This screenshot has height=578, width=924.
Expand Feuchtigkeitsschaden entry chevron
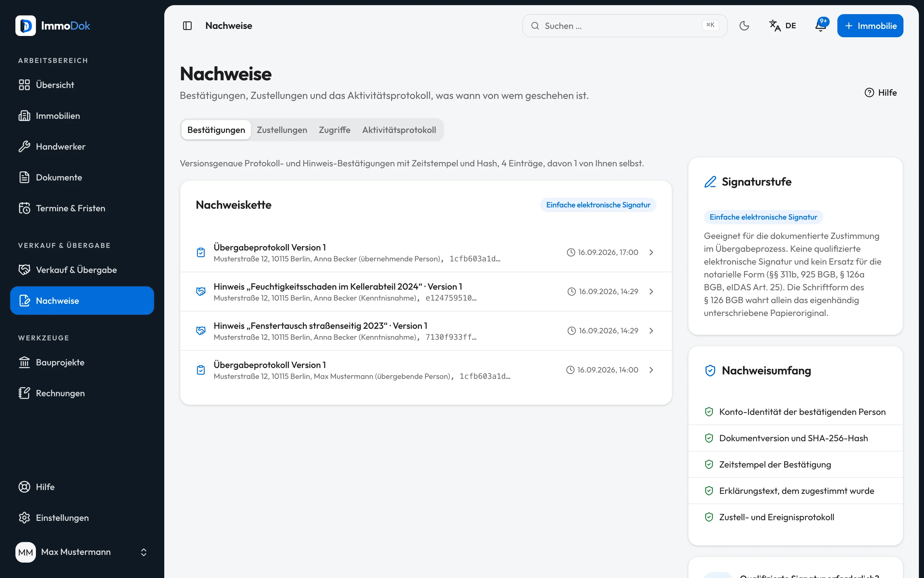pos(651,291)
